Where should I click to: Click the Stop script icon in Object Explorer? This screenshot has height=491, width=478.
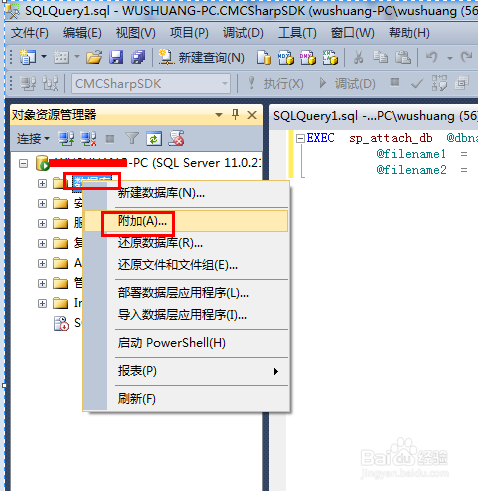[176, 138]
